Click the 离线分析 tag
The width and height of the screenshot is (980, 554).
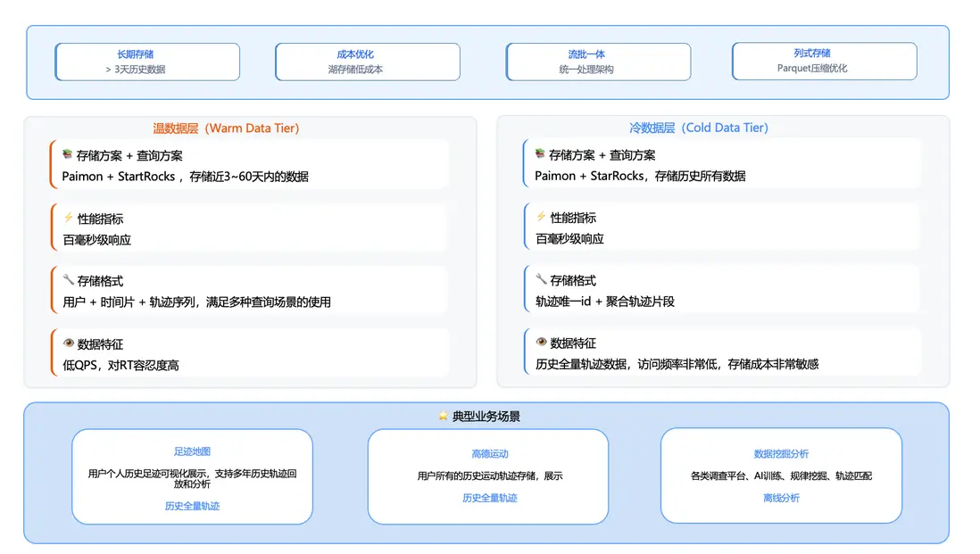(x=781, y=498)
